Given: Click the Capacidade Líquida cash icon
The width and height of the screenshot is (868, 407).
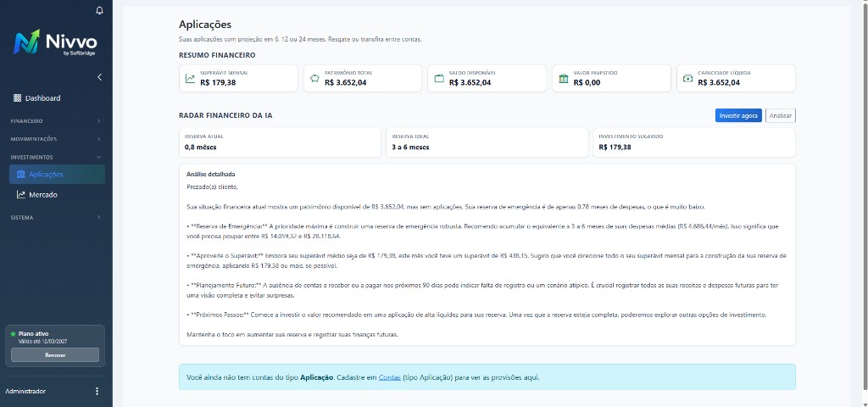Looking at the screenshot, I should [x=688, y=79].
